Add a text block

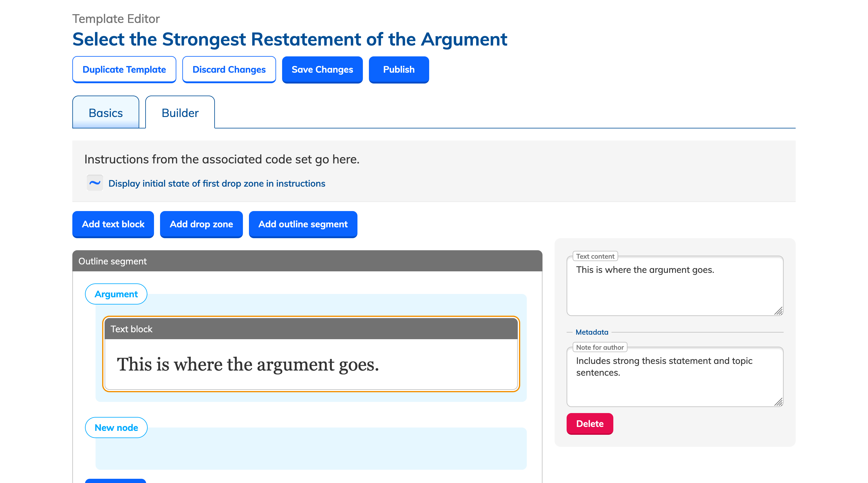pos(113,224)
